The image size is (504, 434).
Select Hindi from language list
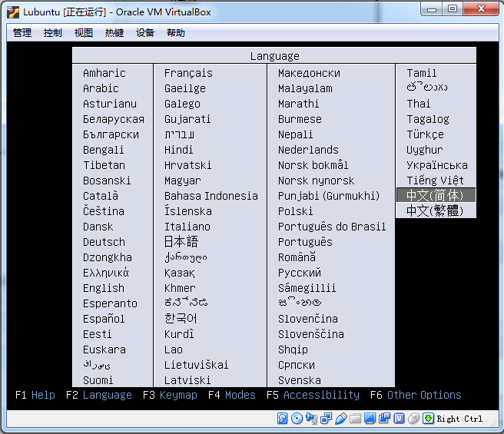pyautogui.click(x=179, y=150)
